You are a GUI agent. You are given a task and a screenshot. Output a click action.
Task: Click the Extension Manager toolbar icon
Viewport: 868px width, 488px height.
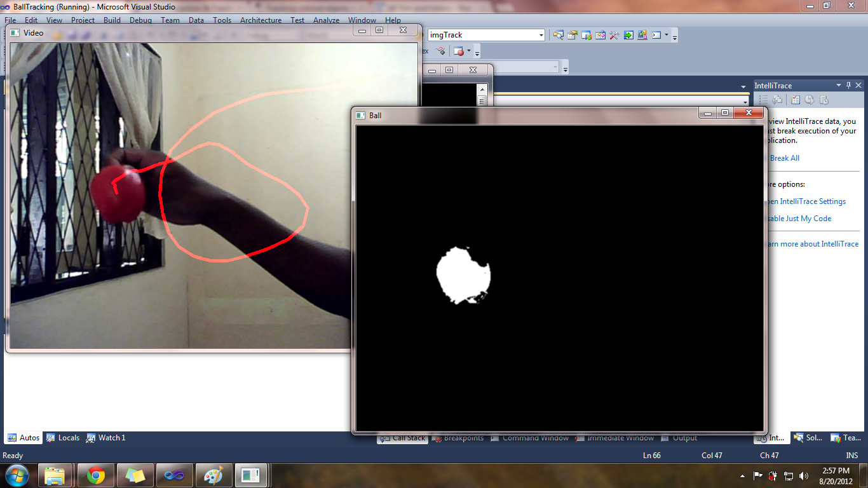tap(642, 35)
